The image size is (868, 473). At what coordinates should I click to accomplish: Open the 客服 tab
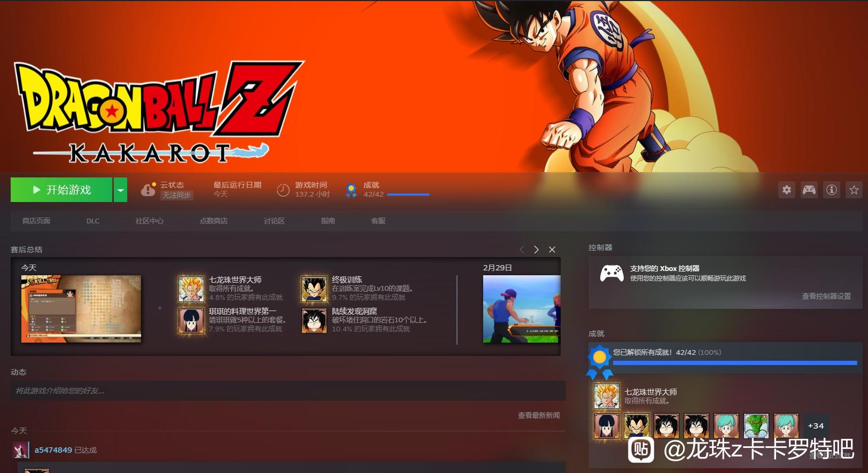click(378, 221)
